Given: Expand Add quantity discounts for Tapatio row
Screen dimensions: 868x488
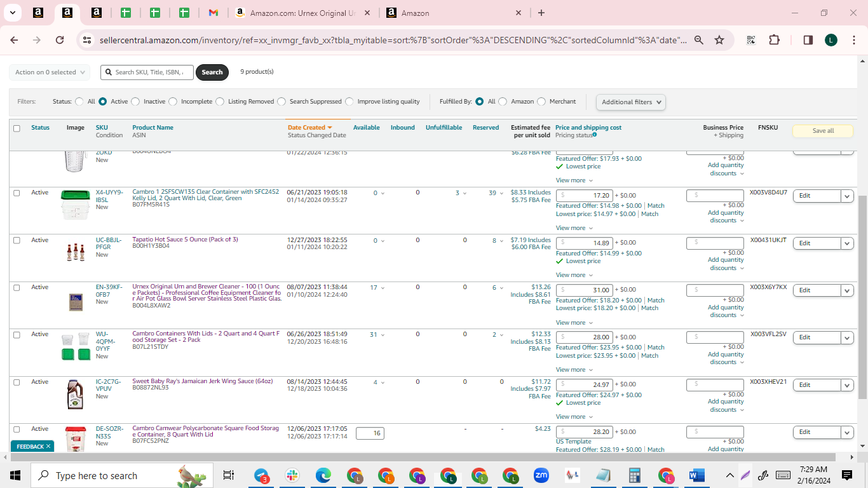Looking at the screenshot, I should 726,264.
